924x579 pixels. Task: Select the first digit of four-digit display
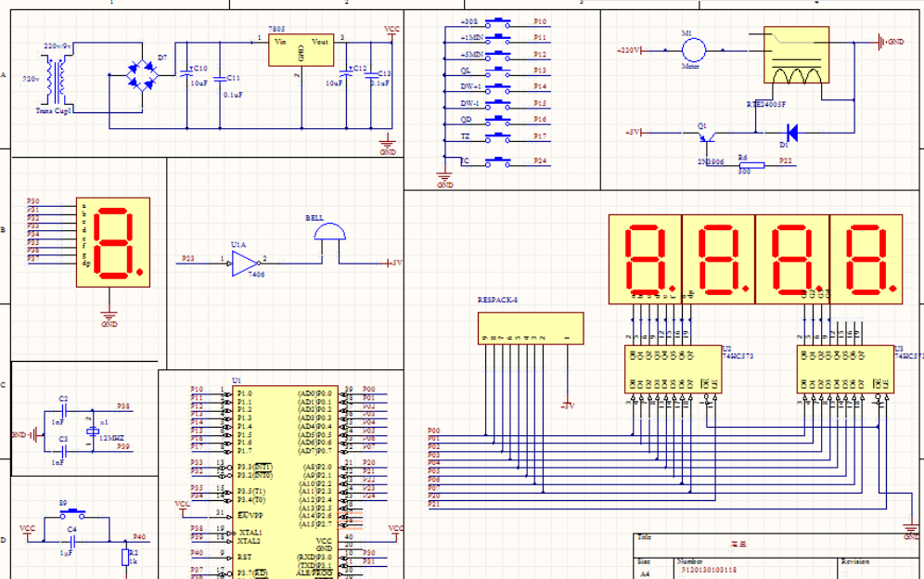pos(645,260)
